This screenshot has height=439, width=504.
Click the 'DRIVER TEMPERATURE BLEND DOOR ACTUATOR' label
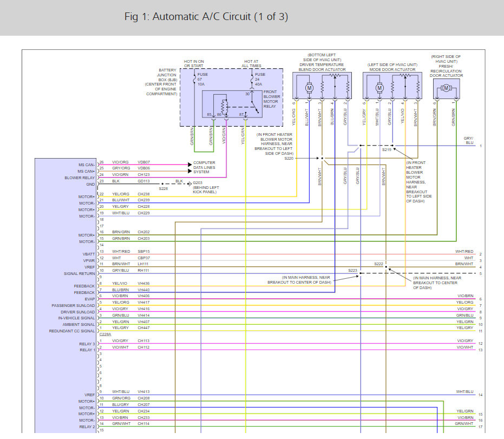pos(322,67)
